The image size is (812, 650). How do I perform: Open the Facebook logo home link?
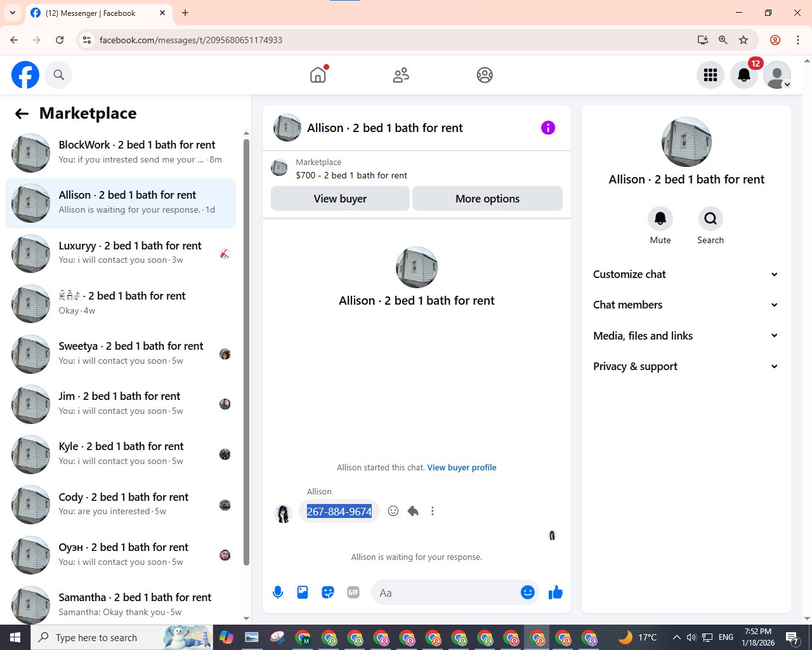pyautogui.click(x=25, y=75)
